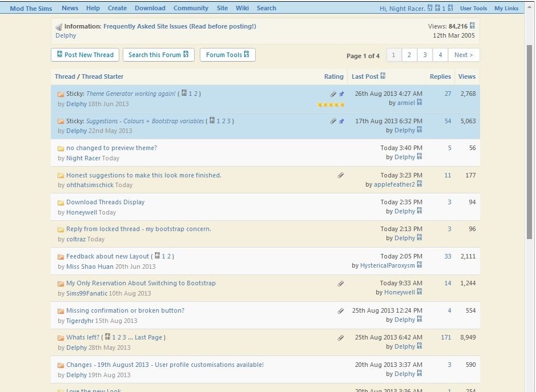Click armiel's profile icon in the Last Post column

(420, 103)
